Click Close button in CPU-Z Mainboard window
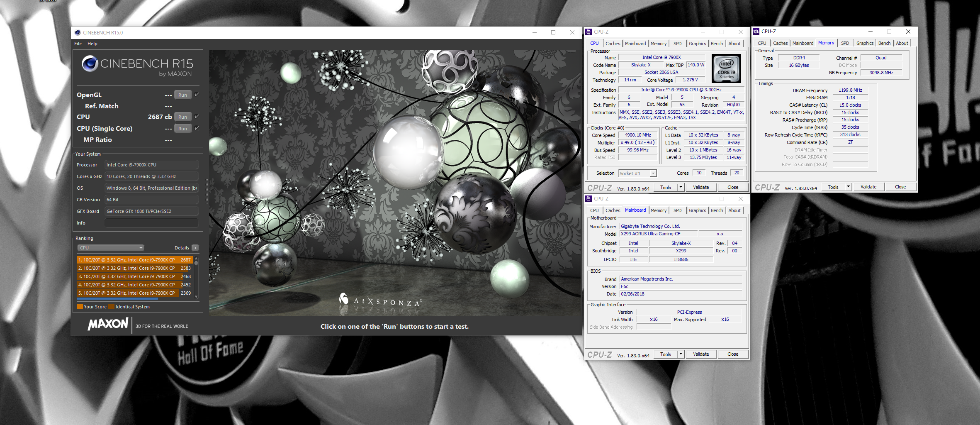Screen dimensions: 980x425 click(733, 354)
